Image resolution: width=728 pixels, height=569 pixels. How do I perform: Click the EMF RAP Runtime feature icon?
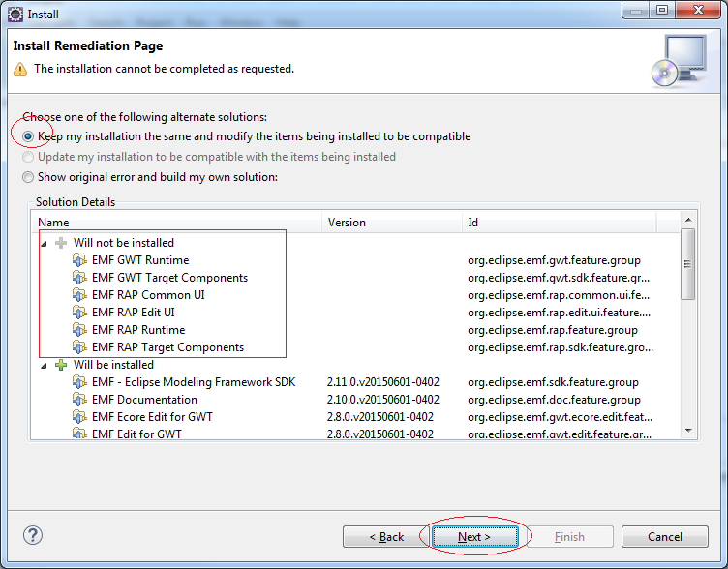click(x=79, y=330)
